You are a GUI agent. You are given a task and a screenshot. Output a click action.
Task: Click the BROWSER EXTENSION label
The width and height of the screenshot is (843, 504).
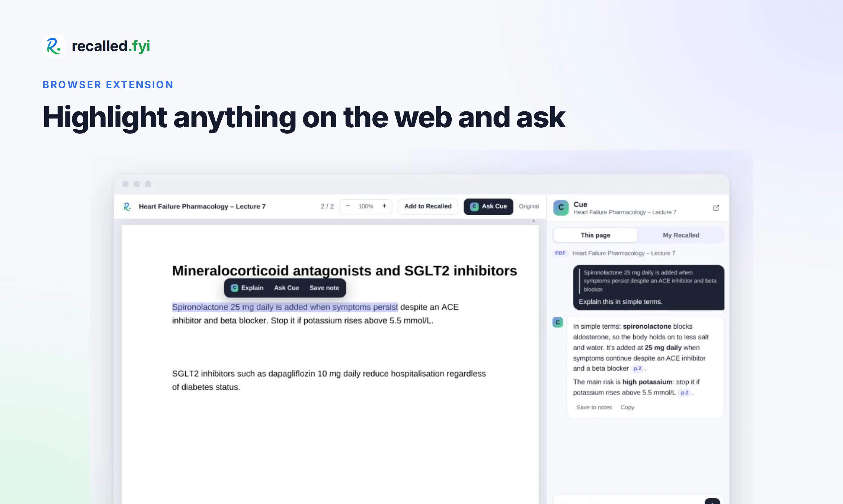tap(108, 85)
